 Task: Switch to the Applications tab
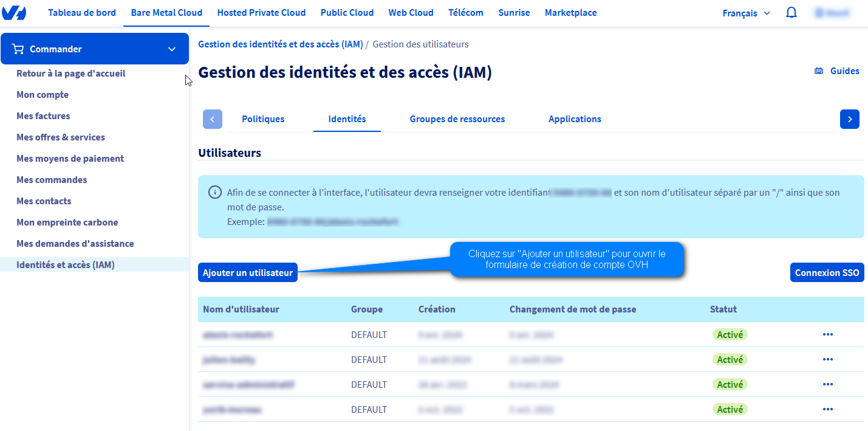[575, 119]
